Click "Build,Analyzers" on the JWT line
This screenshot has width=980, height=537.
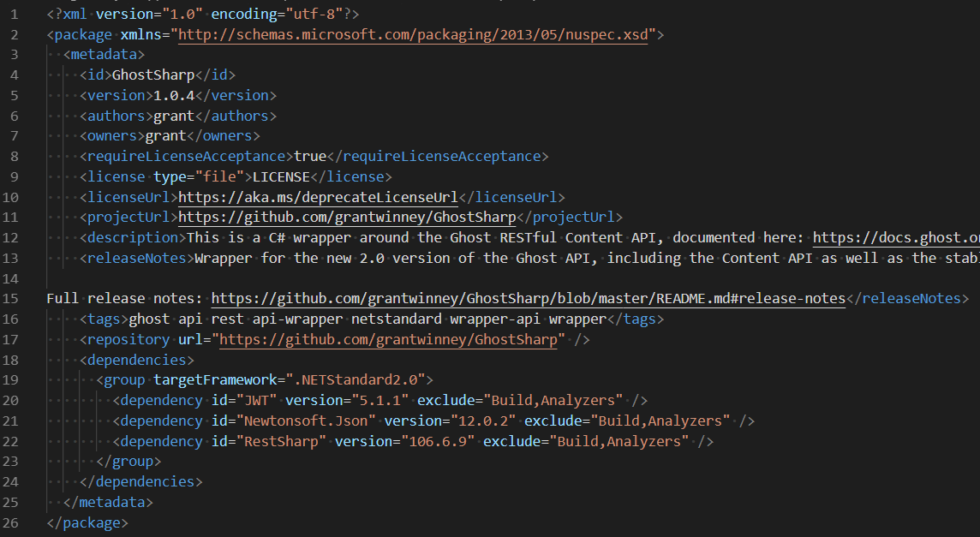(553, 401)
